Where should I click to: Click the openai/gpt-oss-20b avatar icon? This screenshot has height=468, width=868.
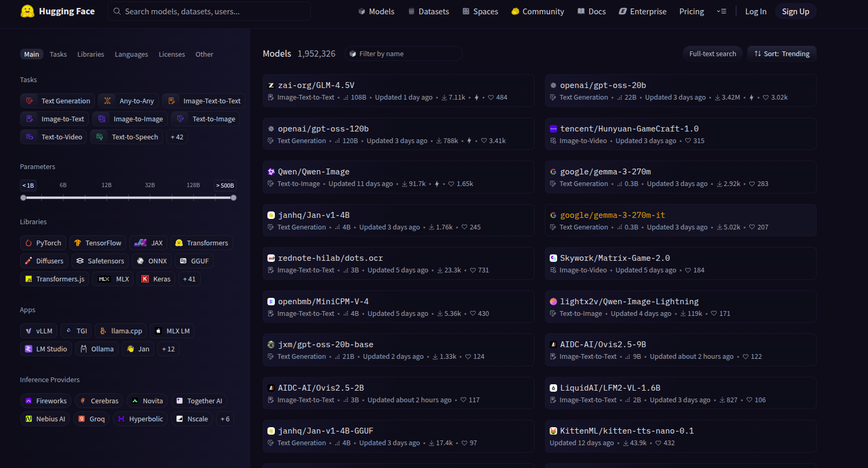tap(553, 85)
